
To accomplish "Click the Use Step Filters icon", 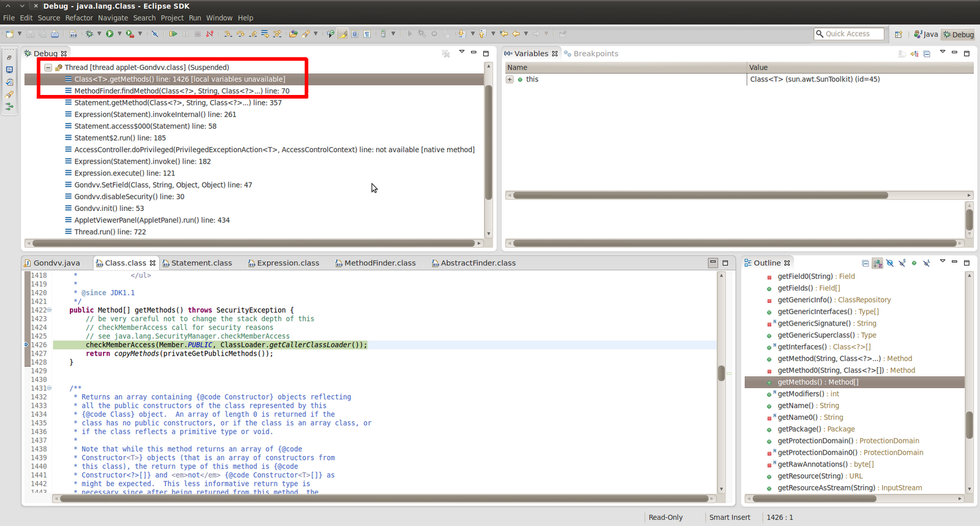I will [x=277, y=34].
